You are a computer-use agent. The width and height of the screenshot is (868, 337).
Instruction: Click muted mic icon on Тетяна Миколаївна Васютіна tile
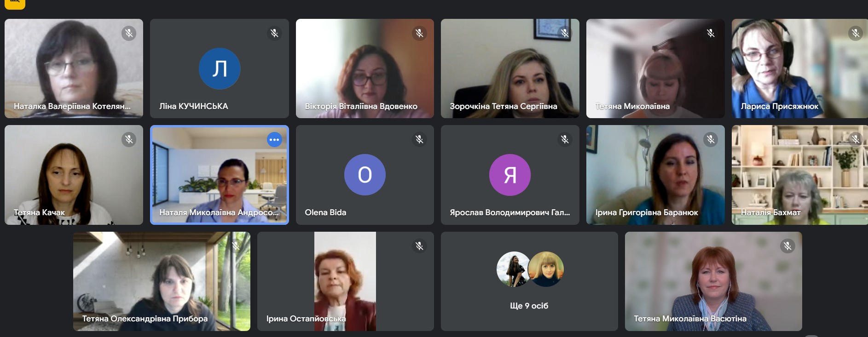coord(787,246)
